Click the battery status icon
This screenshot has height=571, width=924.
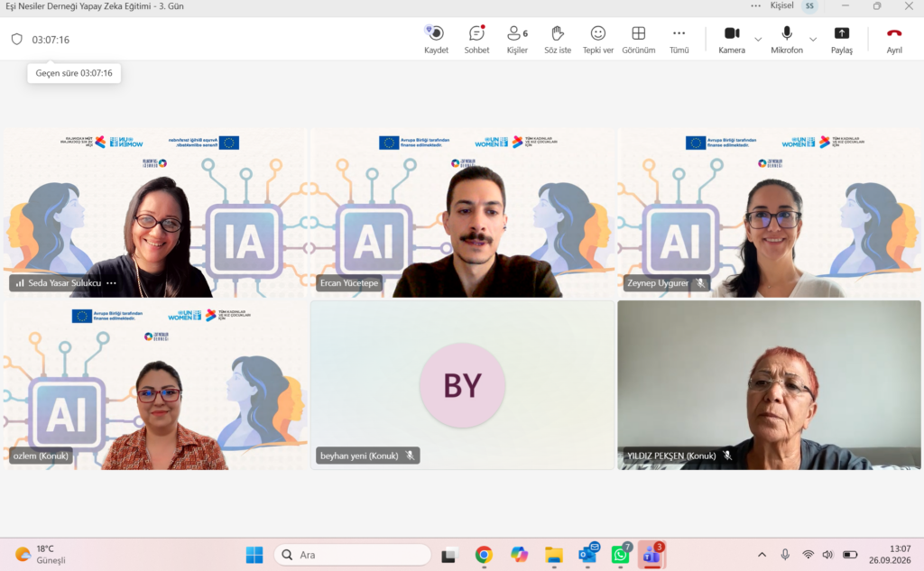point(850,555)
